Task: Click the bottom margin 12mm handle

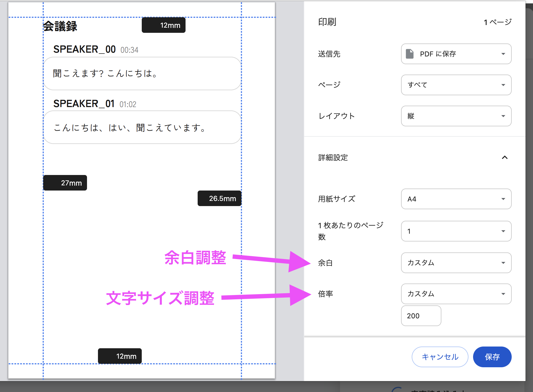Action: [120, 356]
